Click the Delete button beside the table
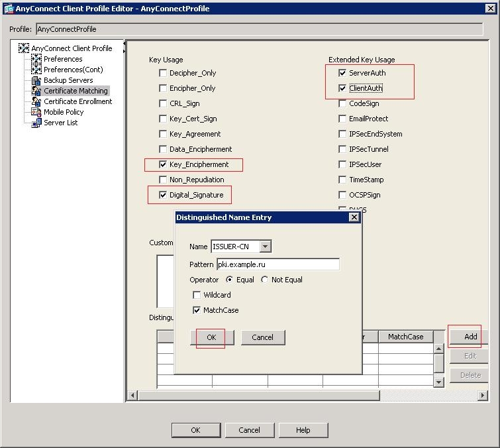The height and width of the screenshot is (448, 500). [469, 375]
